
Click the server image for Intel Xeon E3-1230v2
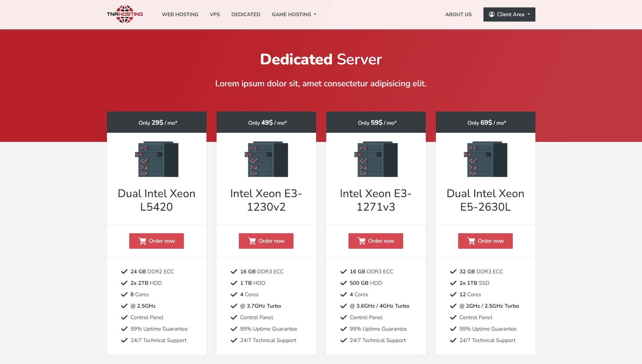pos(266,159)
